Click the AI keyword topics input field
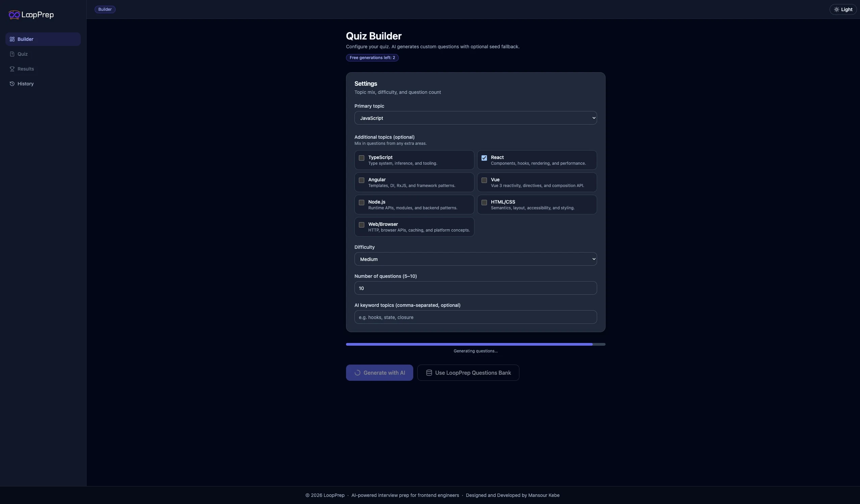Image resolution: width=860 pixels, height=504 pixels. tap(475, 317)
